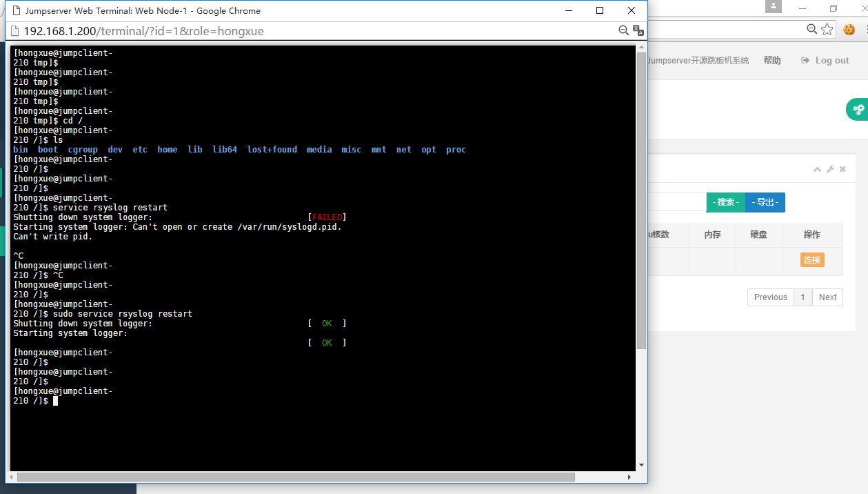This screenshot has width=868, height=494.
Task: Click the 导出 export button
Action: 765,202
